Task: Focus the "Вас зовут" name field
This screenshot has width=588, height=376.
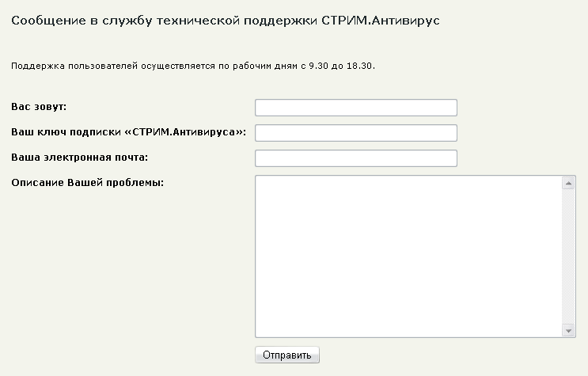Action: click(356, 108)
